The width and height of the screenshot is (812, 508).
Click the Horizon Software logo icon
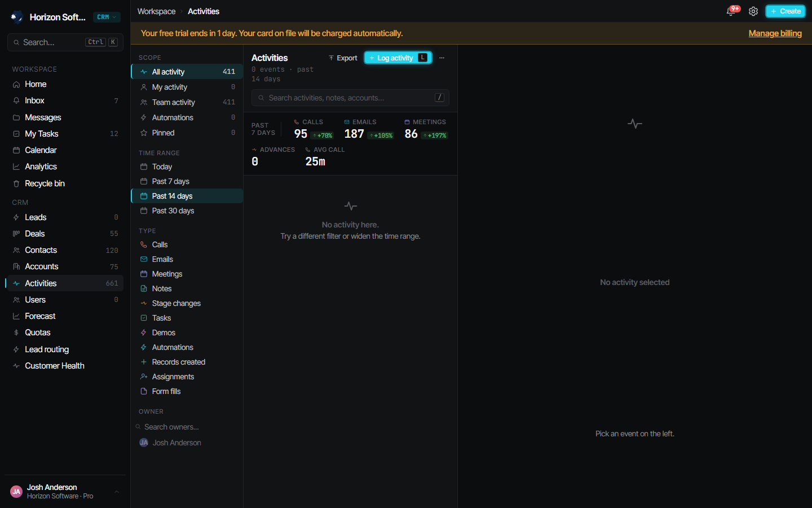[x=17, y=17]
